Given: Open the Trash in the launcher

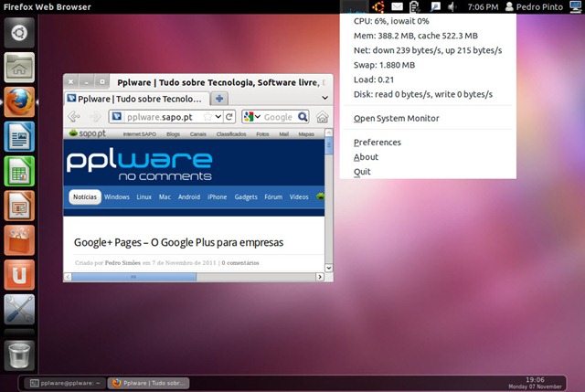Looking at the screenshot, I should 19,355.
